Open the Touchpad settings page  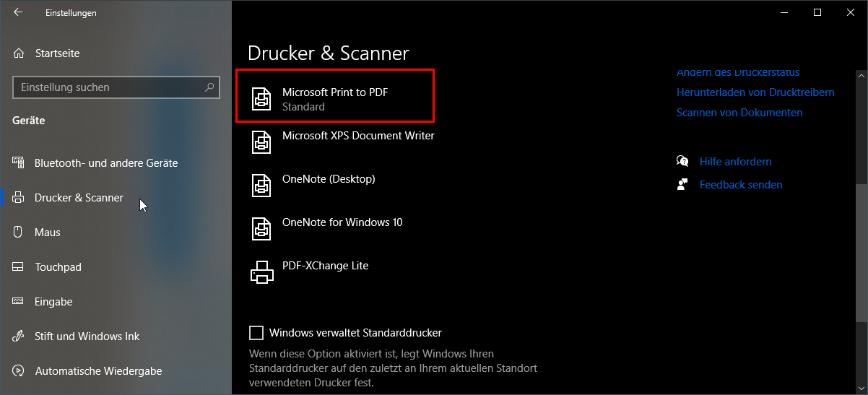(x=58, y=267)
